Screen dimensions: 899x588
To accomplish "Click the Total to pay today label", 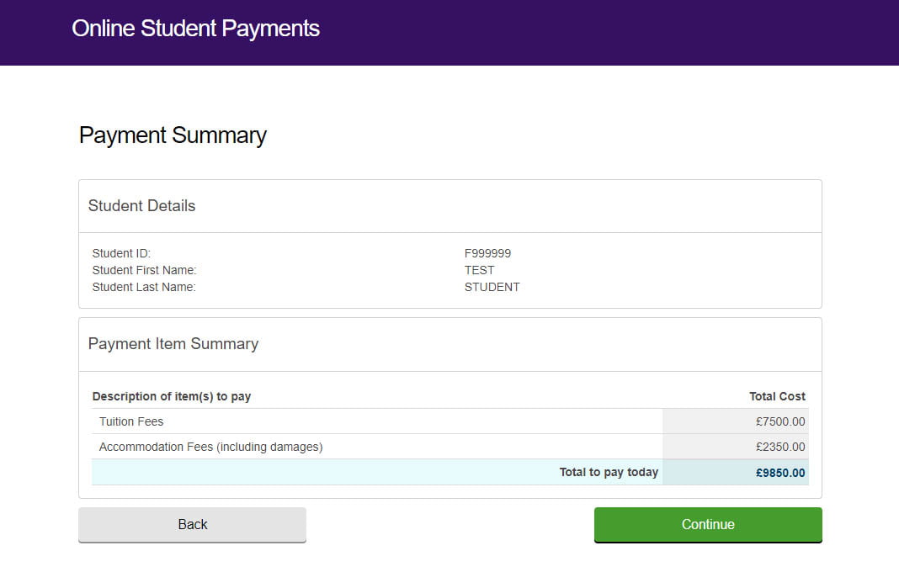I will coord(609,472).
